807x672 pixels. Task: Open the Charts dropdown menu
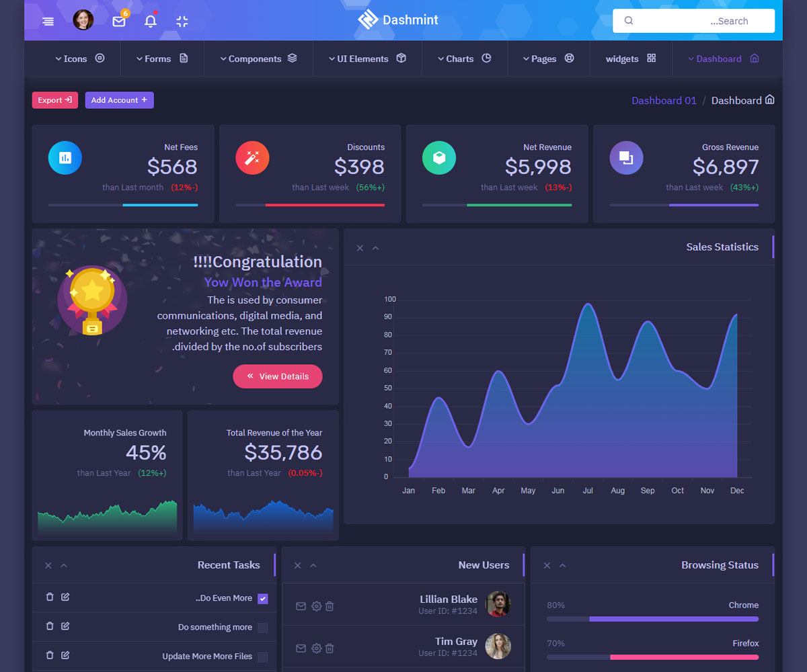pyautogui.click(x=464, y=58)
